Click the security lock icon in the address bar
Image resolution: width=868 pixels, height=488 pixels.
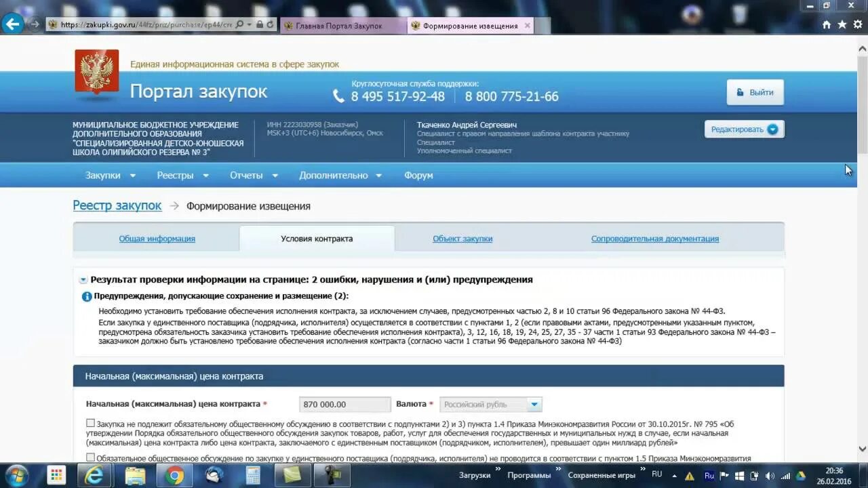pyautogui.click(x=260, y=24)
